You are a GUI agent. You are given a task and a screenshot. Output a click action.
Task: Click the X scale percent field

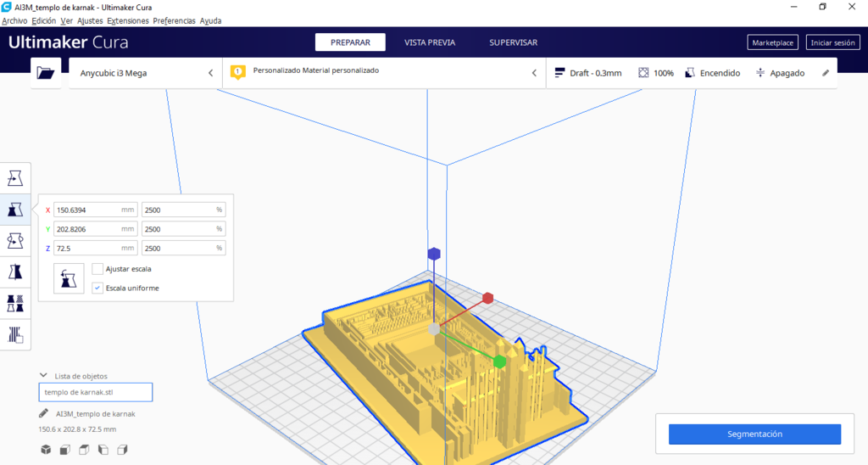pos(184,210)
